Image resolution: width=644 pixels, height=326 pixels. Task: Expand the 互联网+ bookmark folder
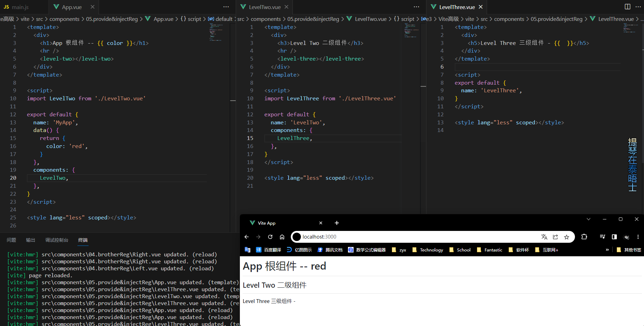click(x=547, y=250)
